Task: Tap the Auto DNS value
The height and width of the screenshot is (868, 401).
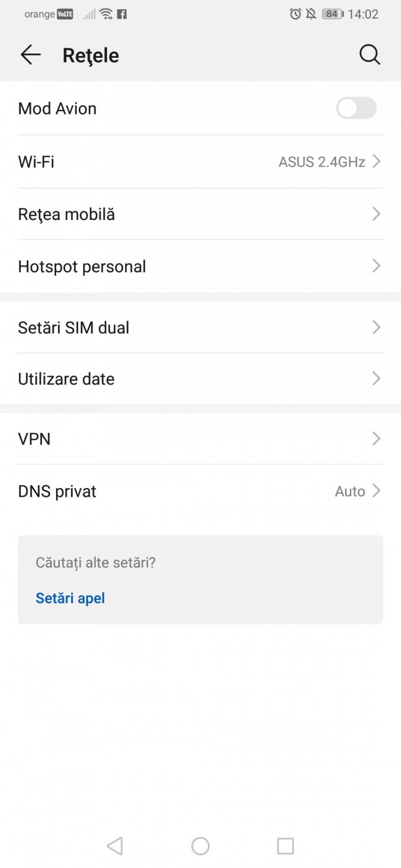Action: point(350,491)
